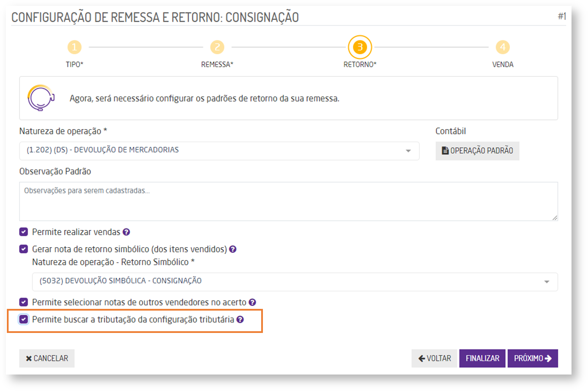Click the CANCELAR button
Image resolution: width=588 pixels, height=391 pixels.
point(47,358)
